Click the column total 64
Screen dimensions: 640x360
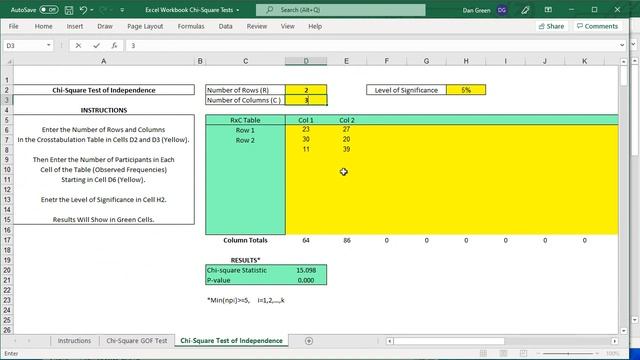[306, 240]
